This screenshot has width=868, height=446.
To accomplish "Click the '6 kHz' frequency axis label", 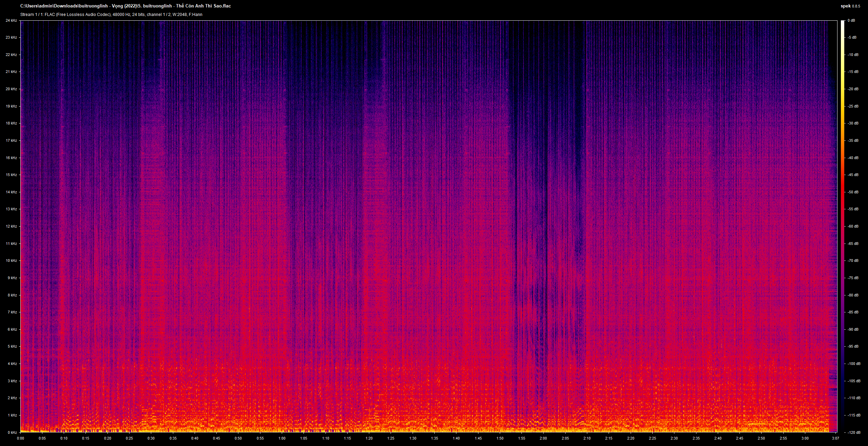I will (x=12, y=329).
